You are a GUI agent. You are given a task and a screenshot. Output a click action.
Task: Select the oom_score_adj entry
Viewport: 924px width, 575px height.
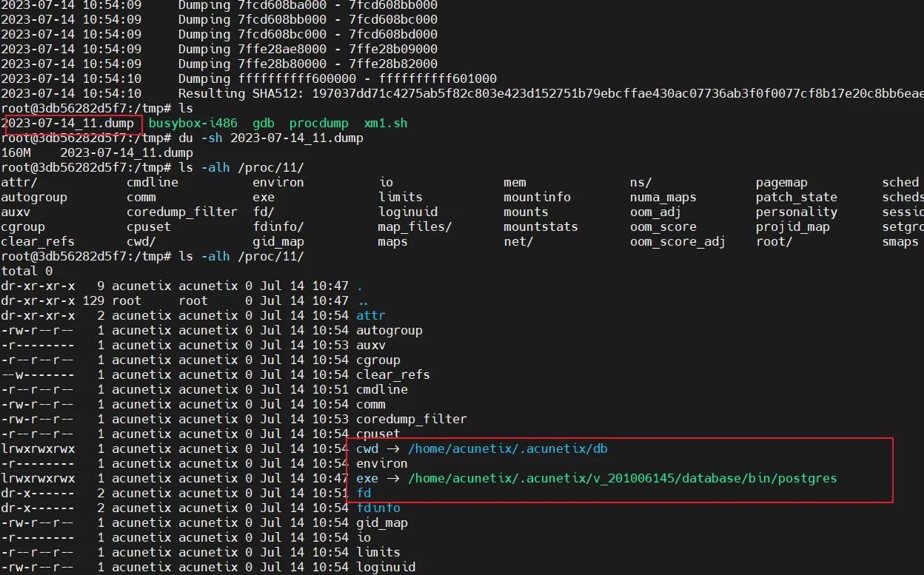click(x=678, y=242)
